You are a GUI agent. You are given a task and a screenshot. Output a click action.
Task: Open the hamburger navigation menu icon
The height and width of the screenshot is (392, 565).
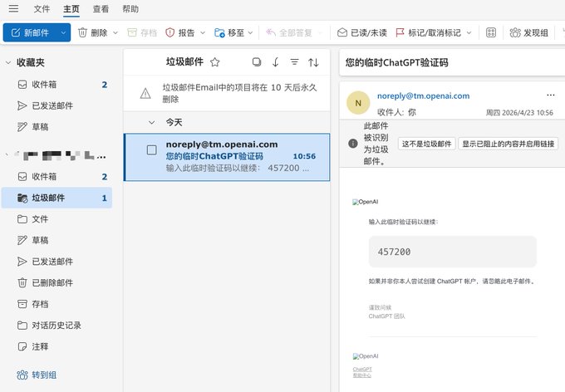pyautogui.click(x=13, y=8)
